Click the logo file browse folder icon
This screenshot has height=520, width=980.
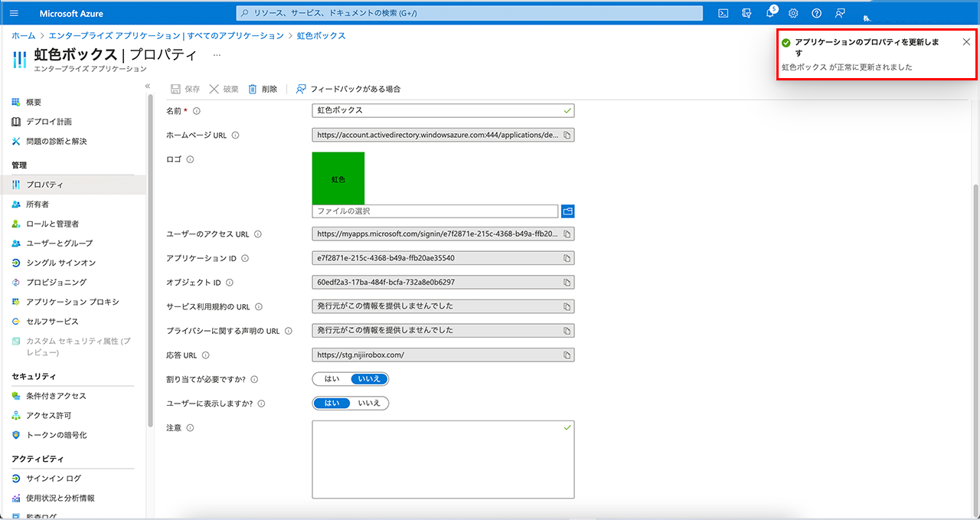pos(567,211)
